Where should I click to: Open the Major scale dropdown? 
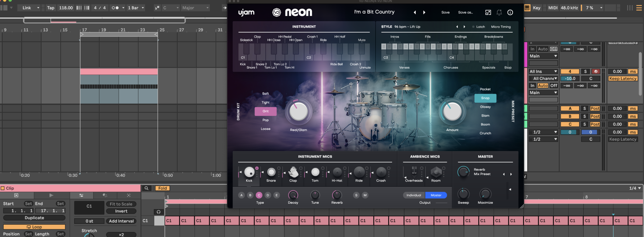(x=195, y=8)
